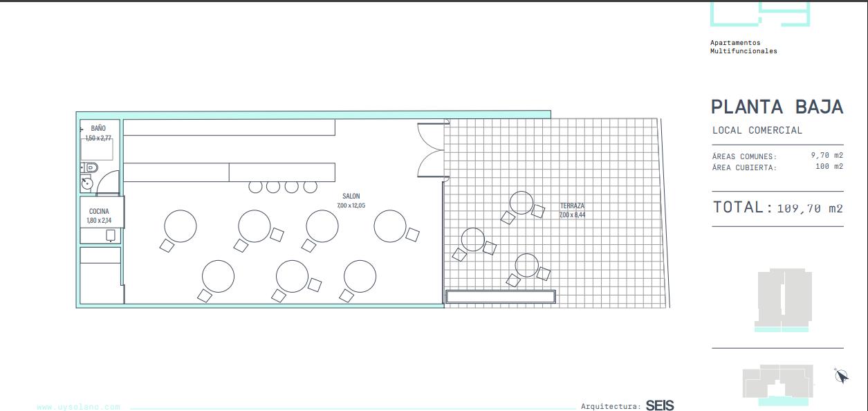
Task: Click the toilet symbol in the Baño
Action: 91,167
